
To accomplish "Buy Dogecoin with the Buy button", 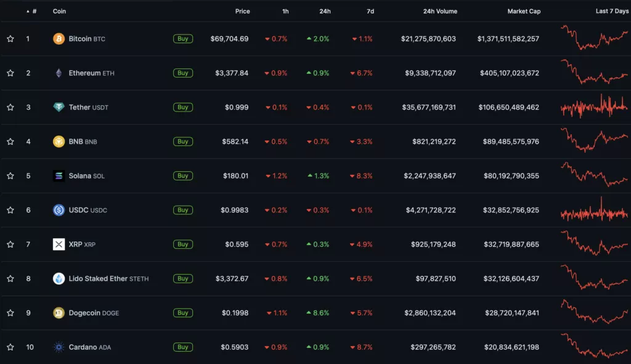I will [x=182, y=312].
